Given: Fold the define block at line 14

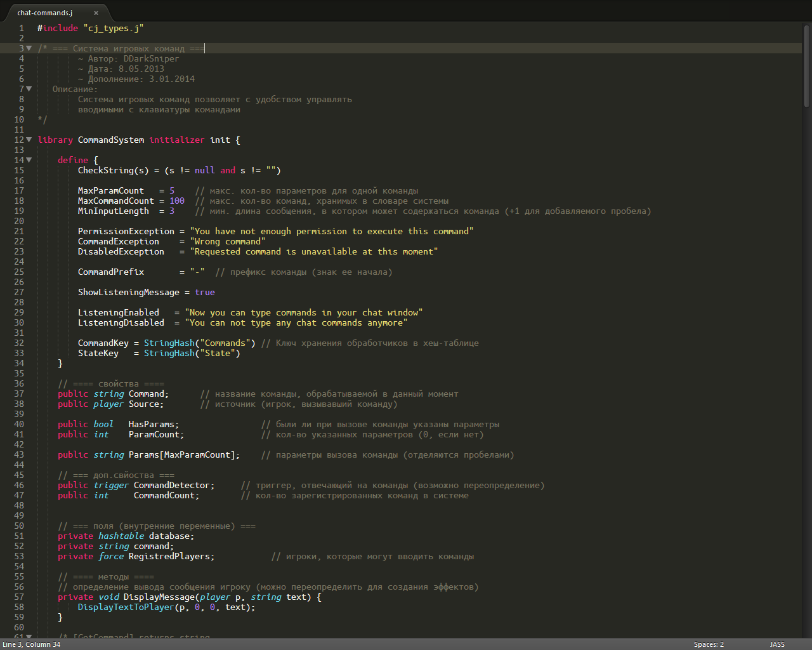Looking at the screenshot, I should [29, 160].
